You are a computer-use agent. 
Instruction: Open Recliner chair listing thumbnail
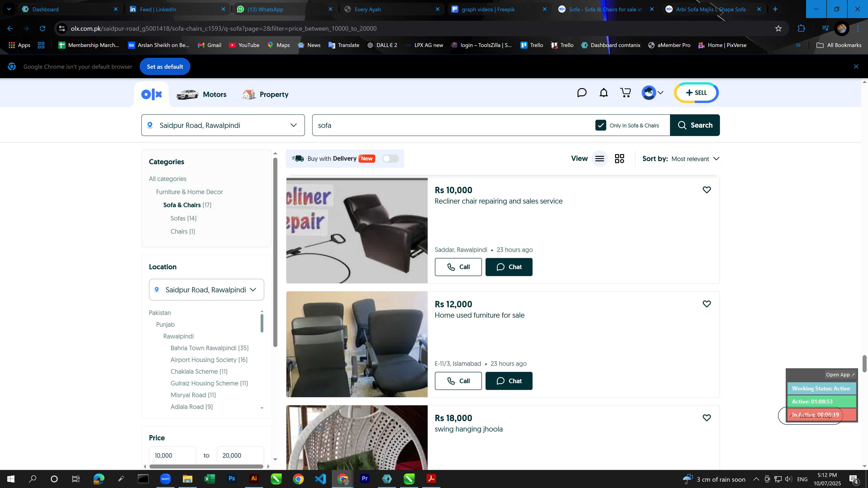pos(357,231)
